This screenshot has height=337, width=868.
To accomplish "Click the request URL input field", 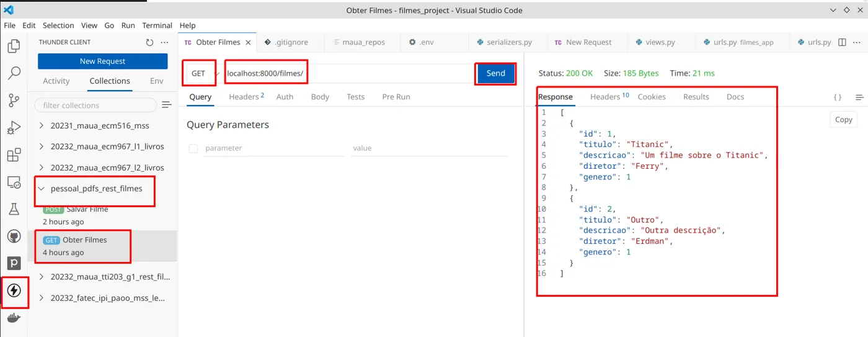I will 349,73.
